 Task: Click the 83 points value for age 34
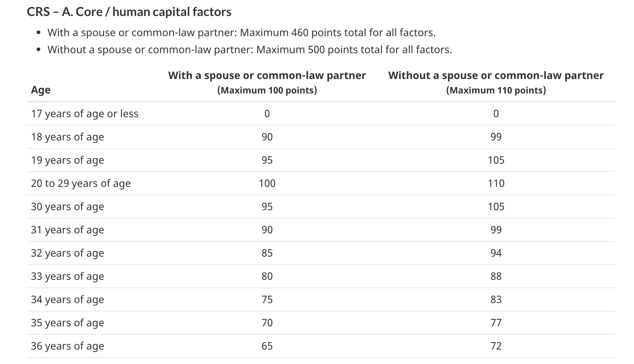(x=496, y=299)
